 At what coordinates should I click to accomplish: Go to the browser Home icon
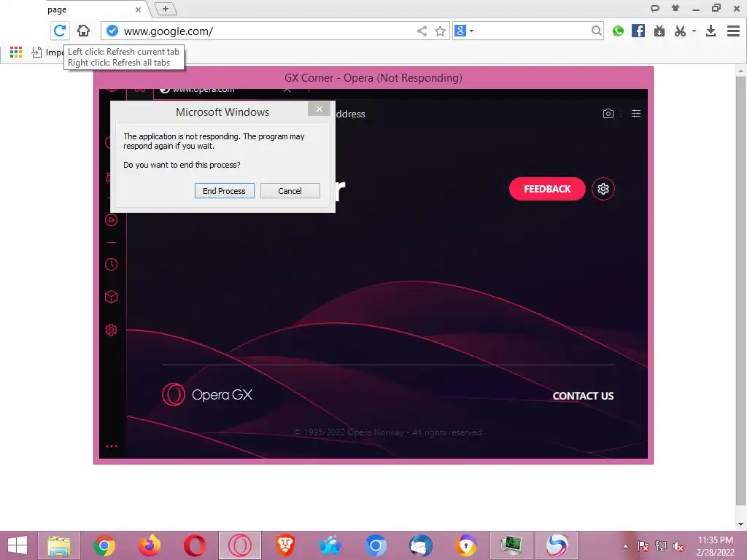pos(83,31)
